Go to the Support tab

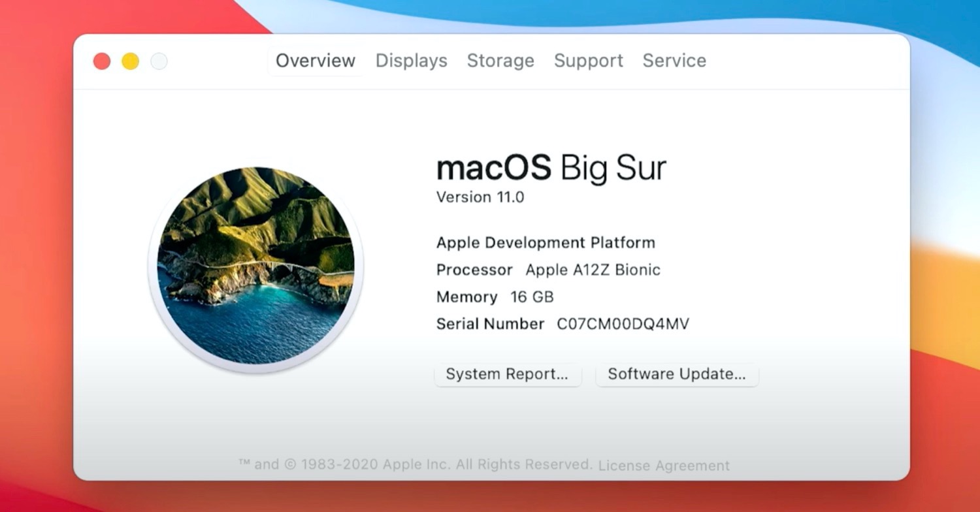click(589, 61)
